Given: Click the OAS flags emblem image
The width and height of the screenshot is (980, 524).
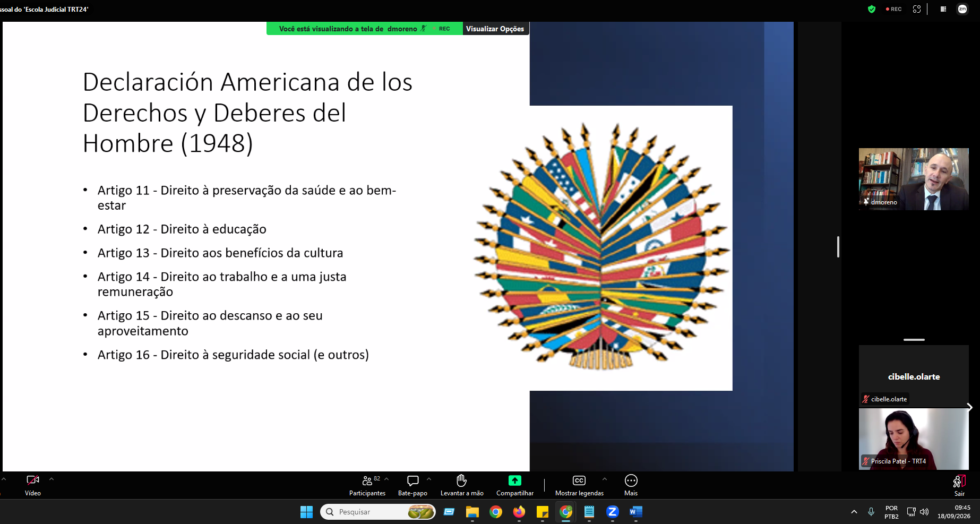Looking at the screenshot, I should [x=601, y=246].
